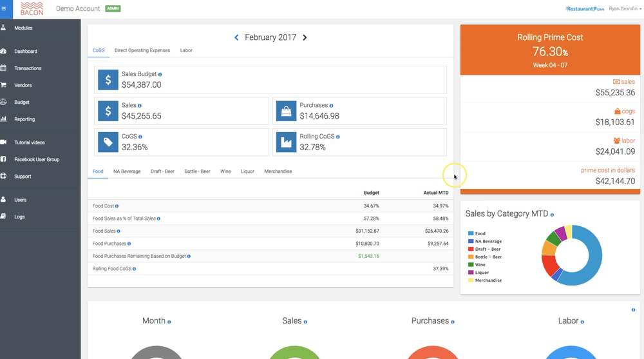
Task: Click the green ADMIN badge
Action: click(x=113, y=8)
